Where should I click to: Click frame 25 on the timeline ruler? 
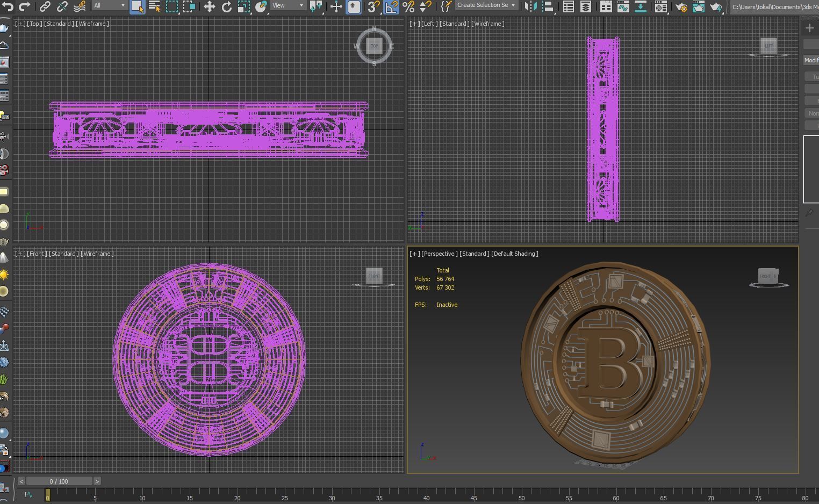tap(284, 498)
